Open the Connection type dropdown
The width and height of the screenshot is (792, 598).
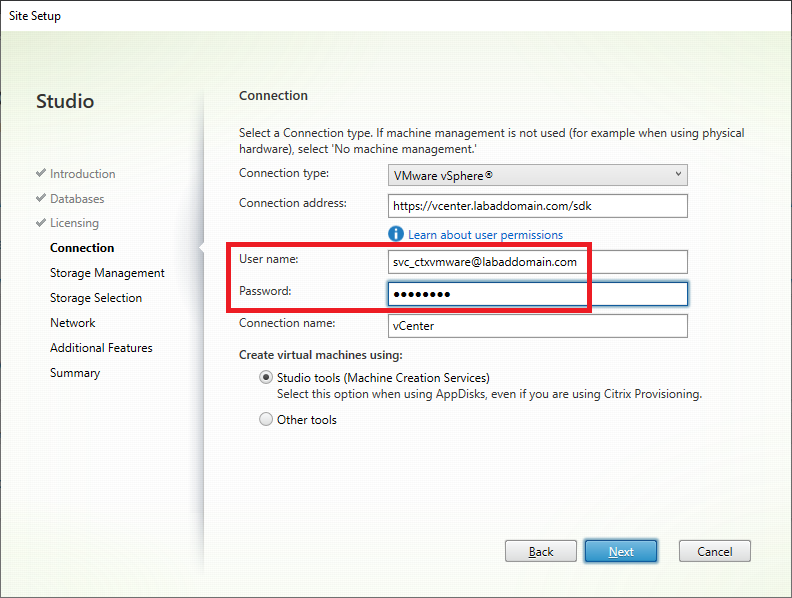point(537,175)
